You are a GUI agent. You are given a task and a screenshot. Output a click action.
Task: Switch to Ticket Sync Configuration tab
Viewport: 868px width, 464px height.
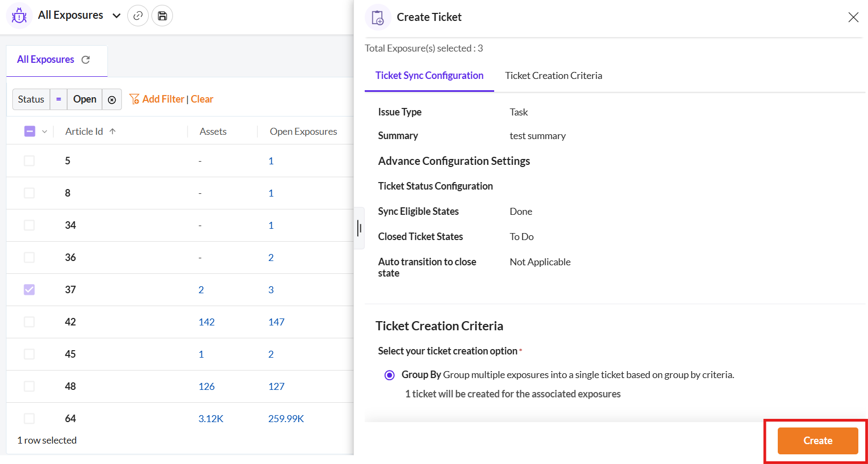coord(429,76)
